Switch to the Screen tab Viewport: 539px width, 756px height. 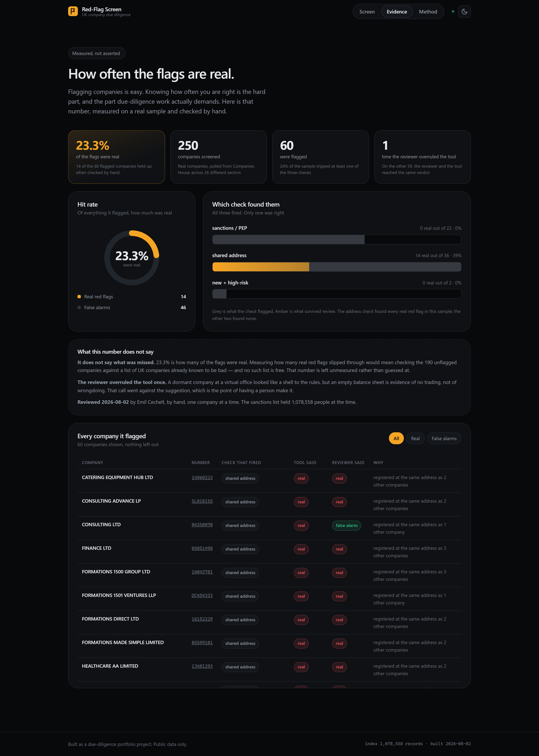tap(367, 12)
